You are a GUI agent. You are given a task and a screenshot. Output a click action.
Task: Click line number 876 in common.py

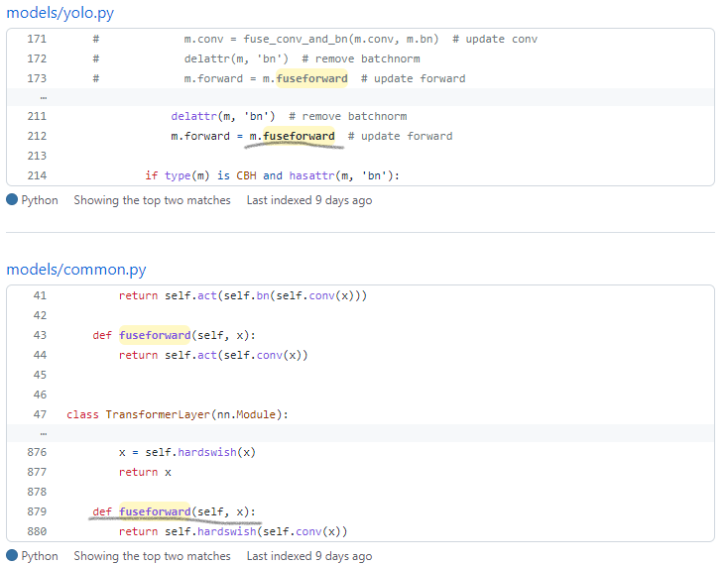[37, 452]
